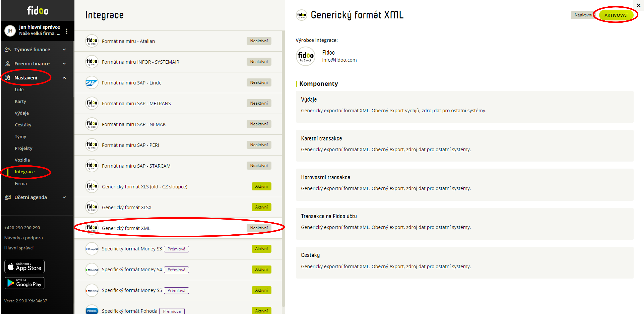Screen dimensions: 644x314
Task: Click the Money S3 logo icon
Action: (92, 249)
